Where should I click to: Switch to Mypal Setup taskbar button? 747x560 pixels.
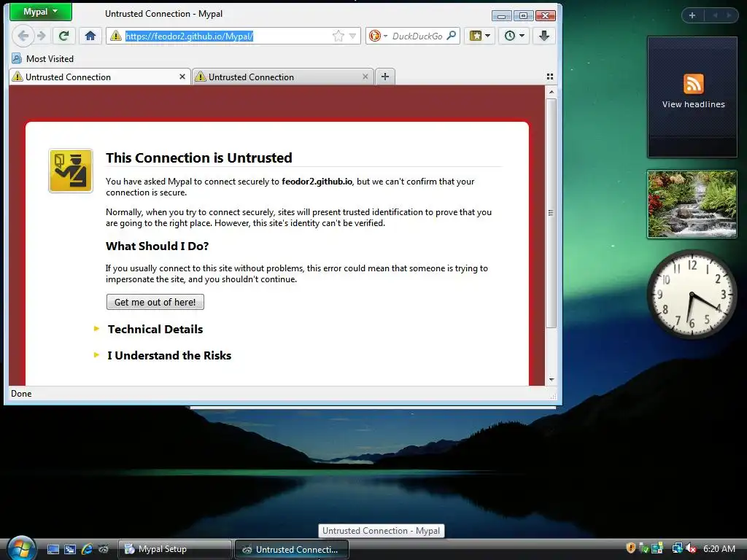[174, 549]
